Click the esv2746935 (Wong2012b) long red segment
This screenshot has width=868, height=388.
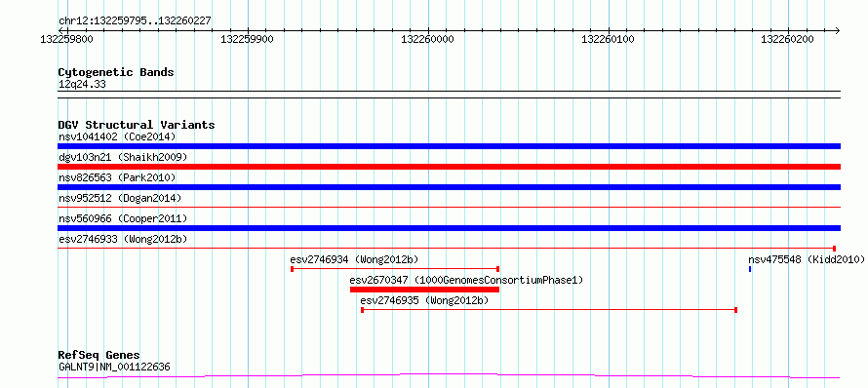[x=548, y=310]
